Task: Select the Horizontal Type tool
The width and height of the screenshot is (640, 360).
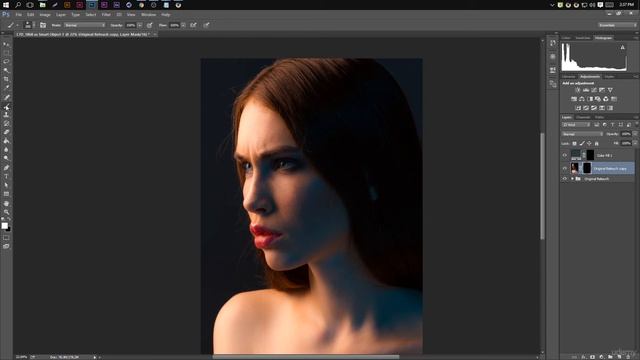Action: coord(6,176)
